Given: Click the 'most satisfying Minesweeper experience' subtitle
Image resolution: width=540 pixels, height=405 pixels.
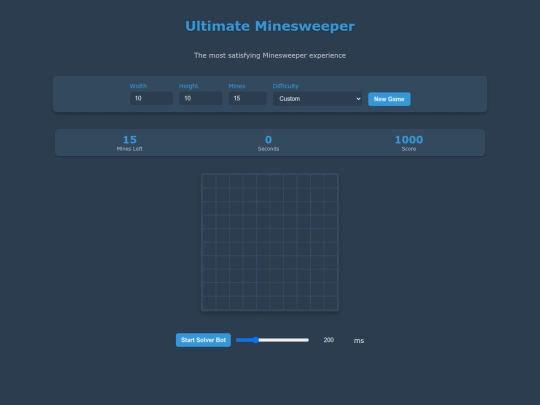Looking at the screenshot, I should click(270, 55).
